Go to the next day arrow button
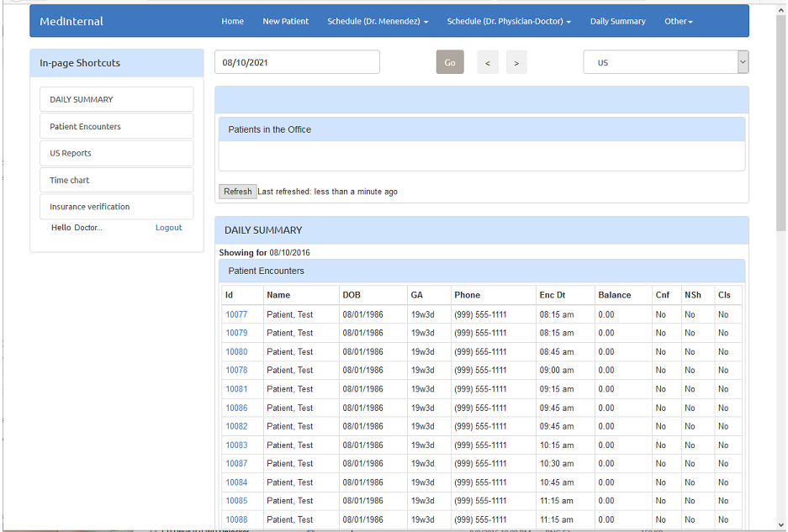 click(516, 62)
